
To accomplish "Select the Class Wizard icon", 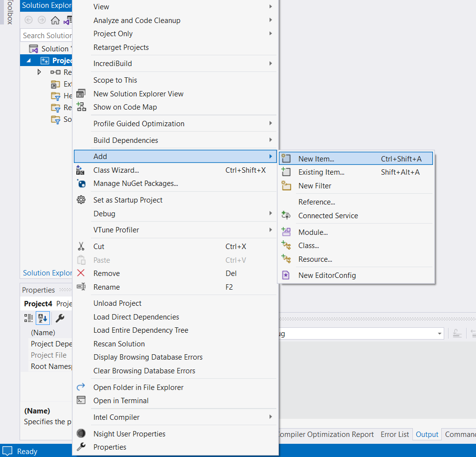I will (81, 170).
